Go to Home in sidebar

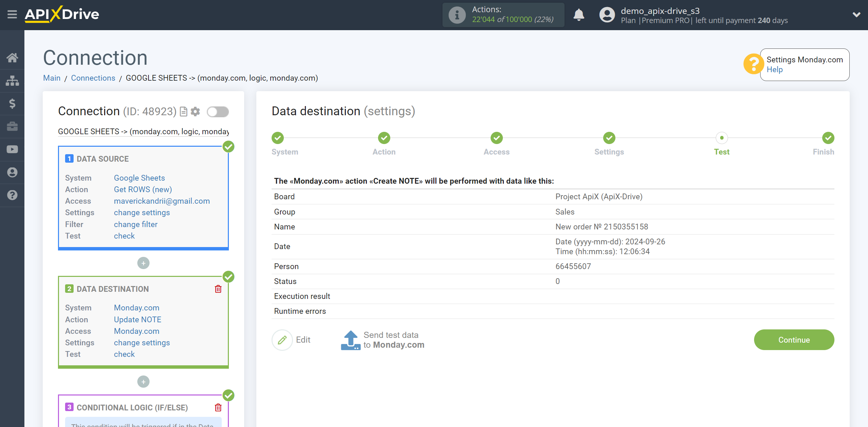[12, 58]
